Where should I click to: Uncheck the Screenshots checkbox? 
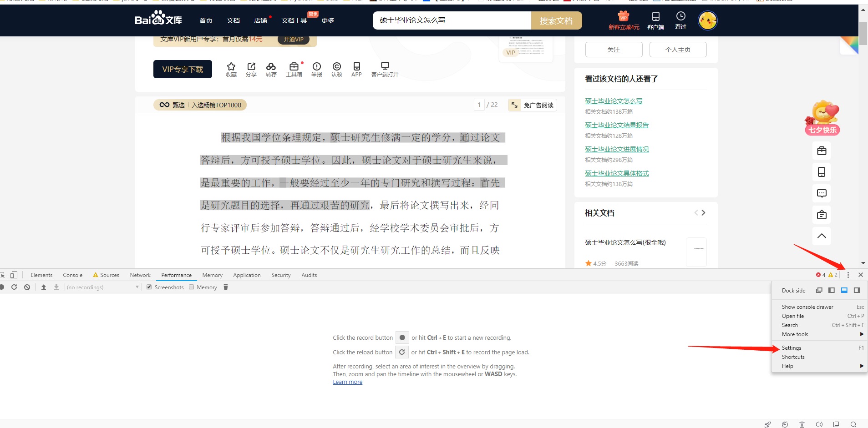[149, 287]
